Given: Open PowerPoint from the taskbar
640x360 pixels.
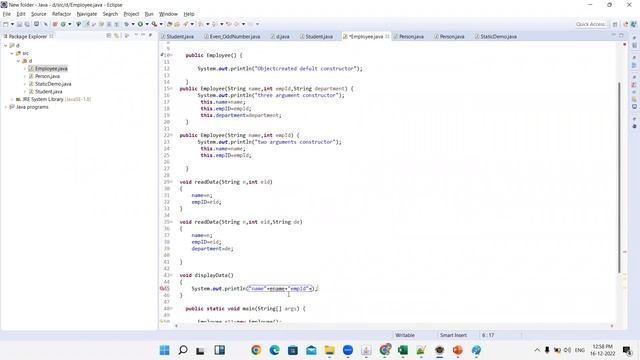Looking at the screenshot, I should (x=458, y=350).
